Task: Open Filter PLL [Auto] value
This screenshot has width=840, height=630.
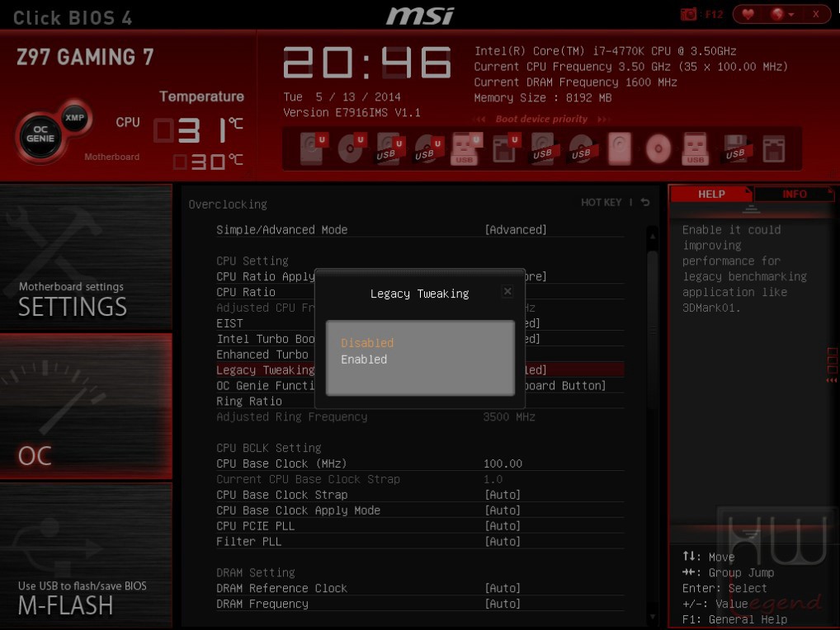Action: pyautogui.click(x=502, y=541)
